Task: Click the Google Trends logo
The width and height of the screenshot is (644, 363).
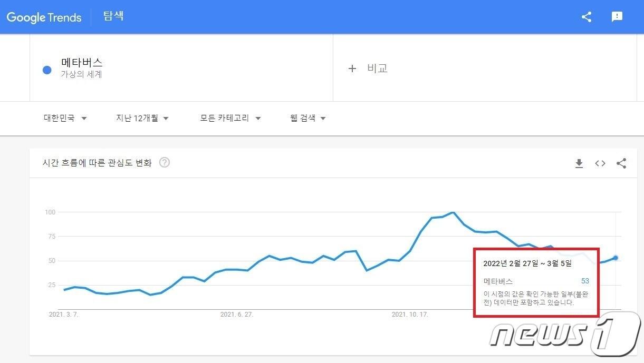Action: (44, 17)
